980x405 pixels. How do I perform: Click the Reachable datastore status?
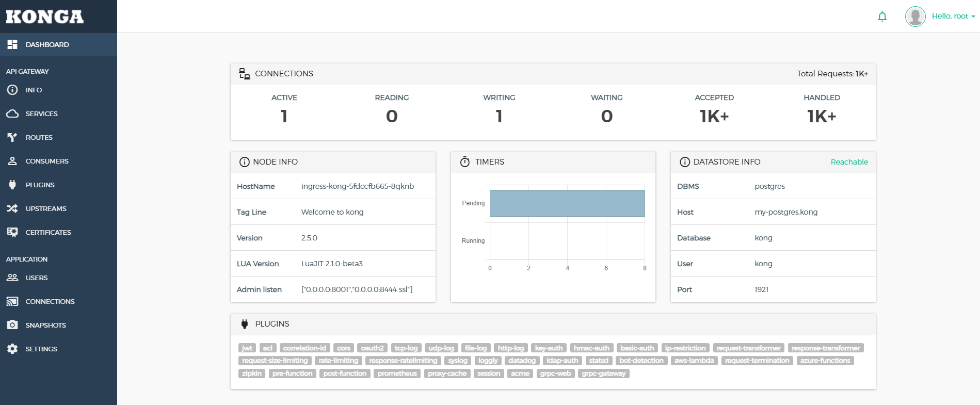849,162
